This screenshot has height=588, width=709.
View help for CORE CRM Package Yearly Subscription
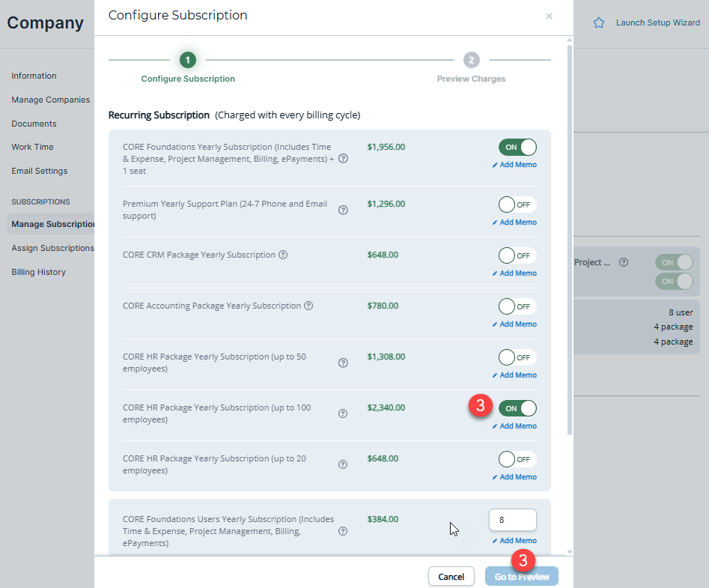click(282, 255)
